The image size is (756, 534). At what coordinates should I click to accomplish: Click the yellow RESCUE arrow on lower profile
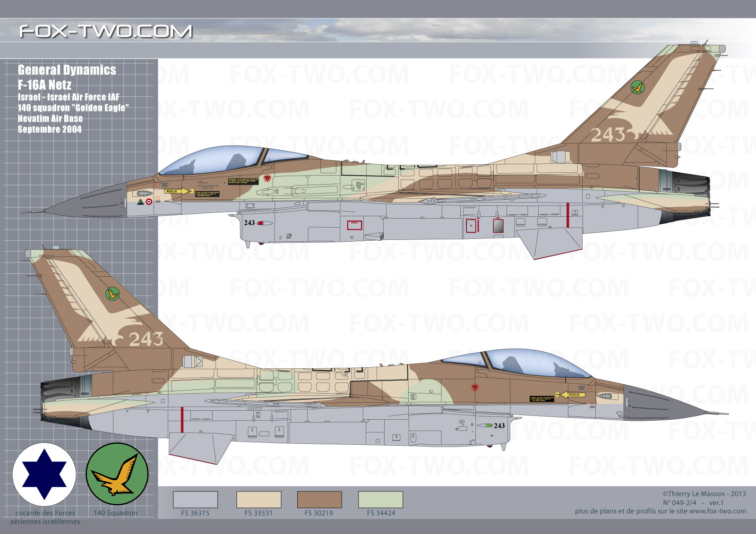[x=572, y=395]
